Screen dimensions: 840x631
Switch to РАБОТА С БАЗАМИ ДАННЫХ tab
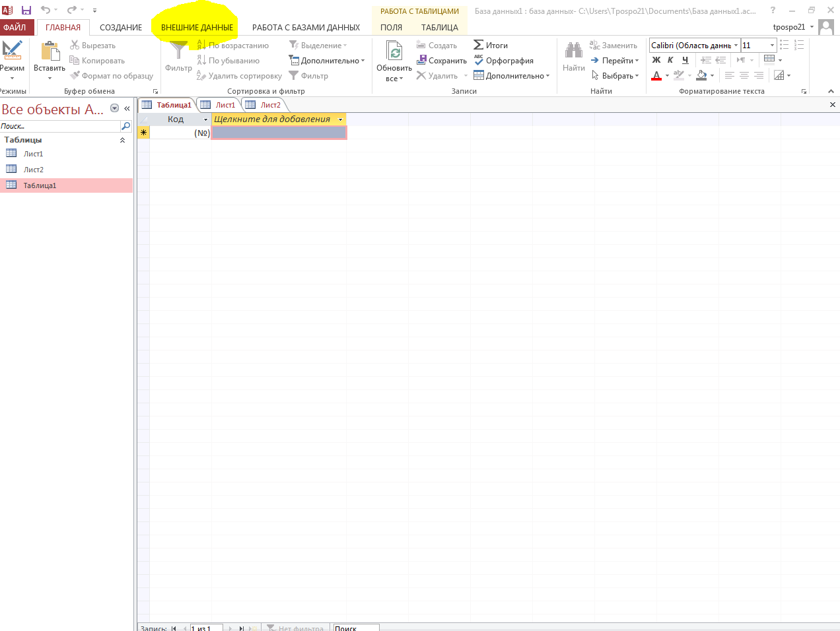click(x=306, y=28)
